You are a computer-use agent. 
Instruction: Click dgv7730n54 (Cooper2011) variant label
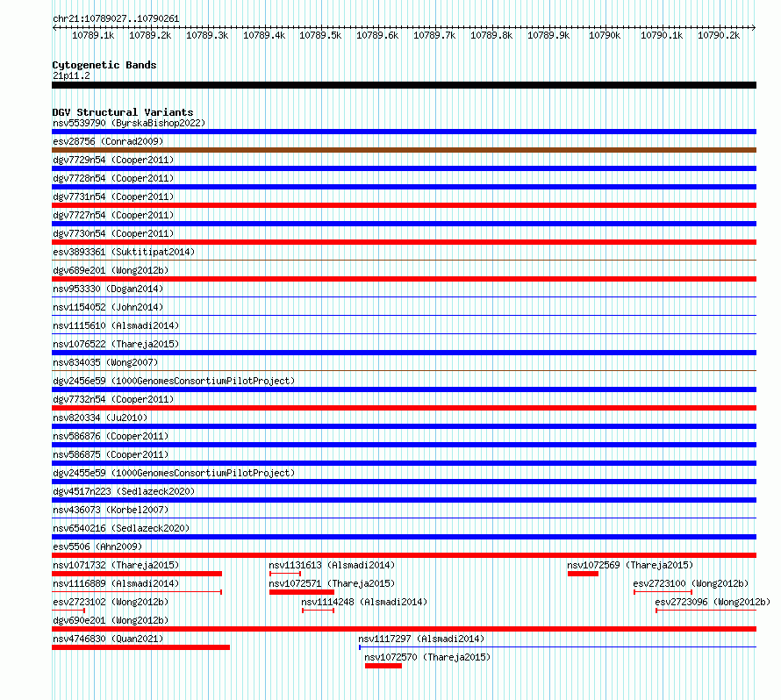tap(113, 233)
